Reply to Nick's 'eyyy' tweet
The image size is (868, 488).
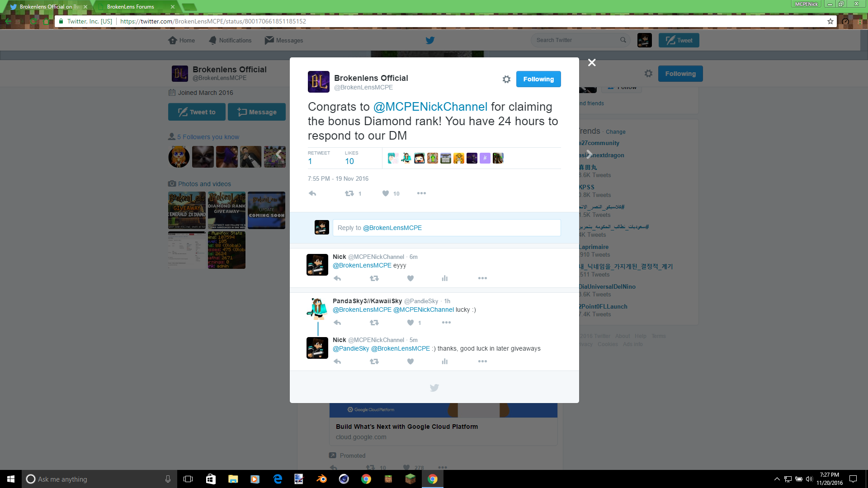pos(337,278)
